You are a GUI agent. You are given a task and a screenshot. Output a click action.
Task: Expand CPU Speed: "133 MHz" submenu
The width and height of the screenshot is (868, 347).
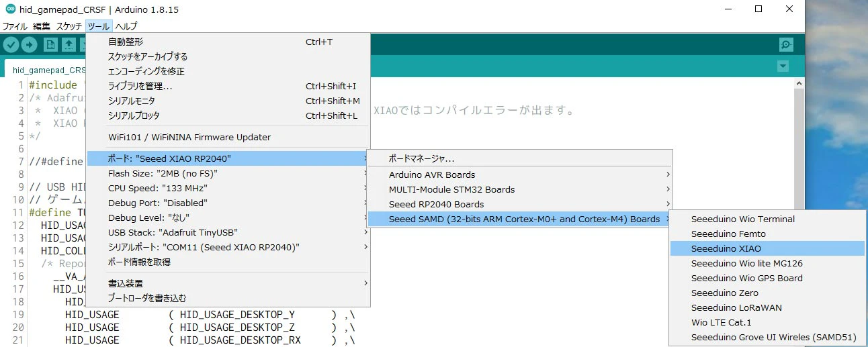(228, 188)
